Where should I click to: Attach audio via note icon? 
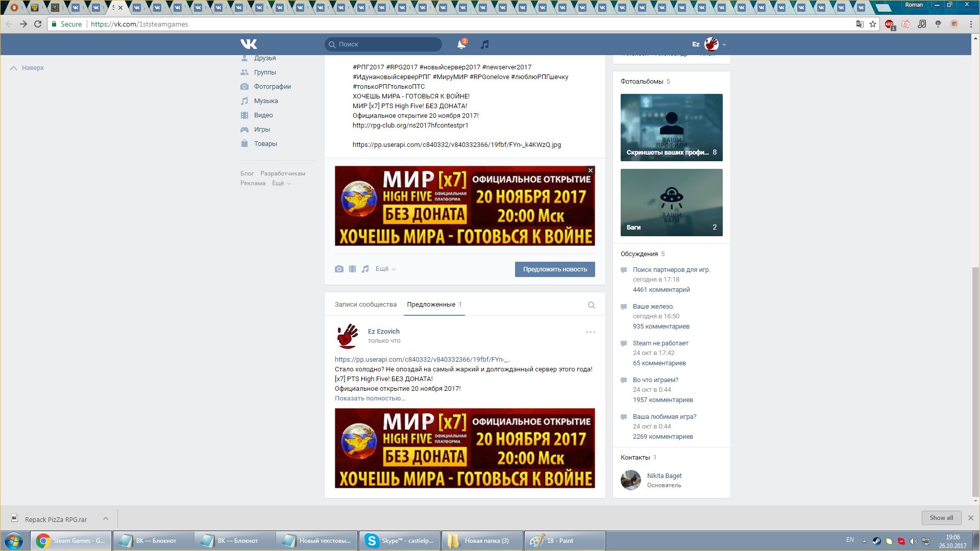pyautogui.click(x=365, y=269)
